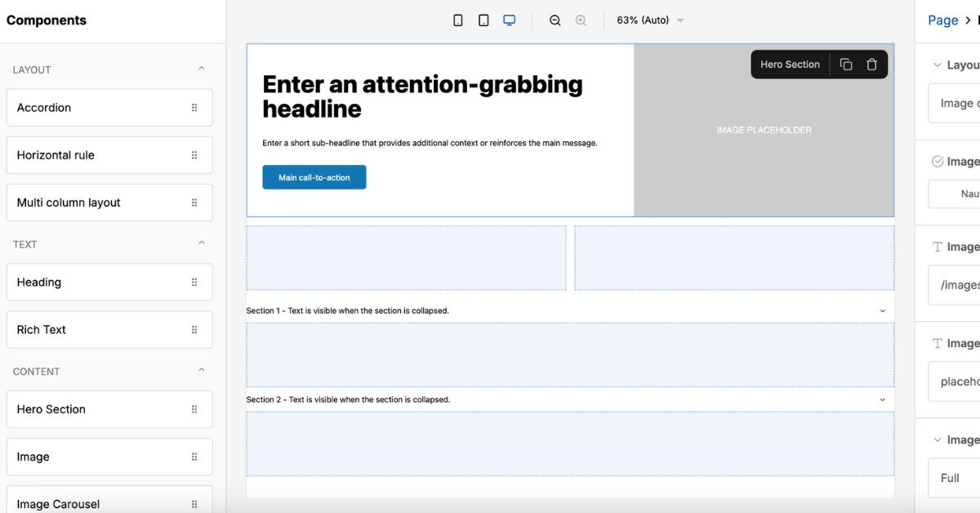Delete the Hero Section with the trash icon
Screen dimensions: 980x513
click(871, 64)
